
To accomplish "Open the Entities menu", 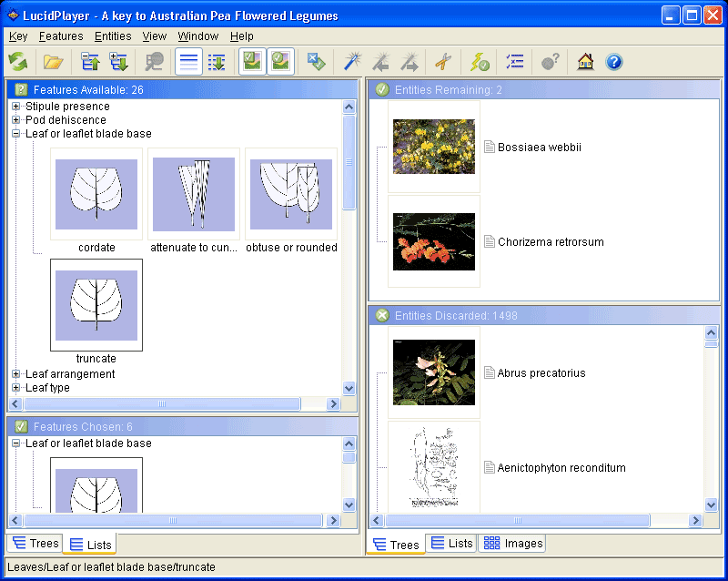I will tap(113, 36).
